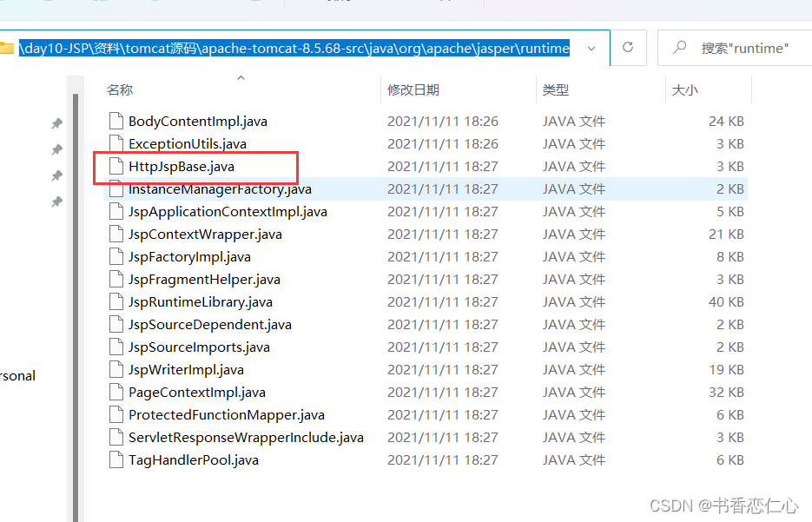Viewport: 812px width, 522px height.
Task: Click the HttpJspBase.java file icon
Action: click(x=116, y=166)
